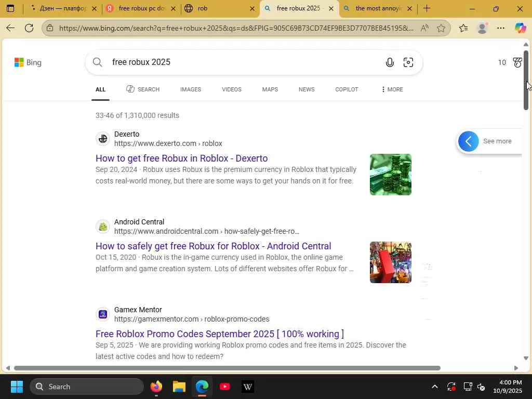Click the horizontal scrollbar thumb
This screenshot has width=532, height=399.
[x=227, y=368]
